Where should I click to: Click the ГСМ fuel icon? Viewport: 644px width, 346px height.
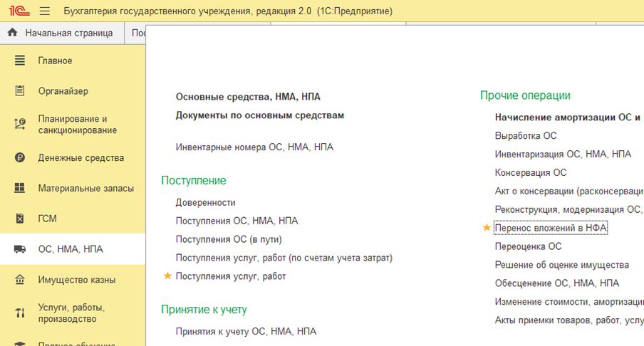click(x=20, y=219)
